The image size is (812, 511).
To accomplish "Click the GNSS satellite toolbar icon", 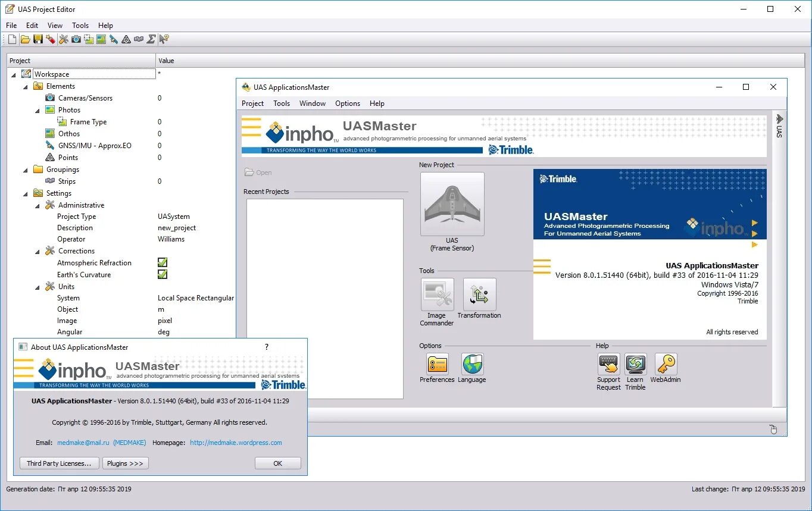I will click(114, 39).
